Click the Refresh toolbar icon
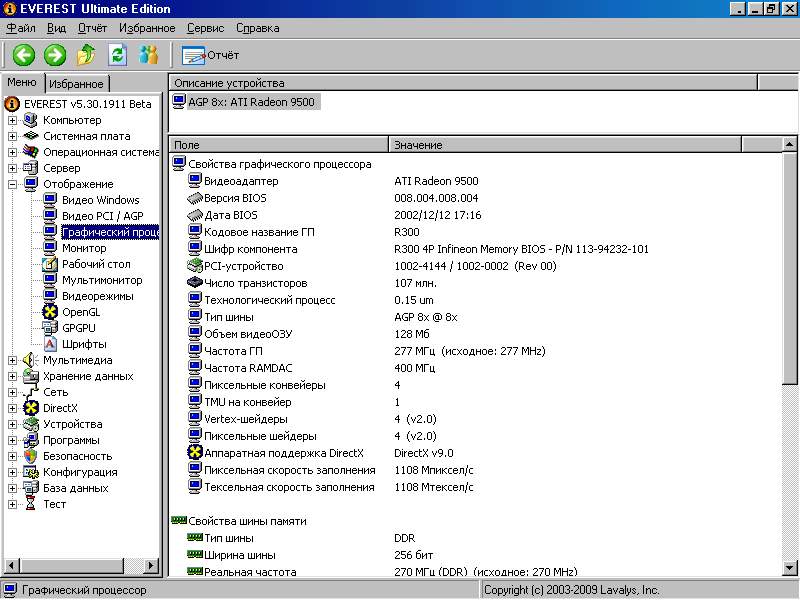 [x=118, y=54]
